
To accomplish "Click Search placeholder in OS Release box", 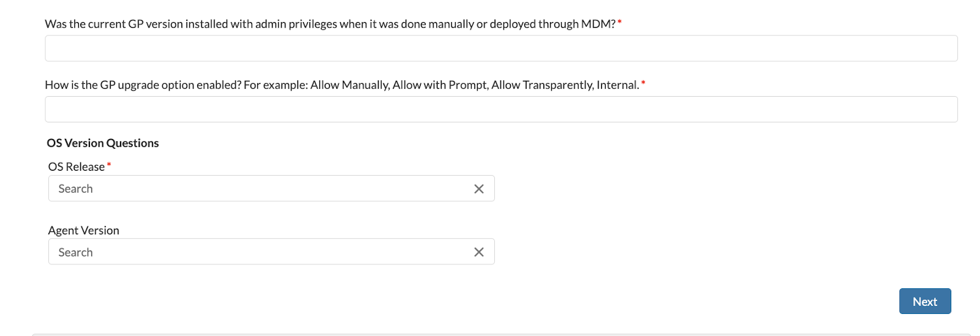I will (x=75, y=189).
